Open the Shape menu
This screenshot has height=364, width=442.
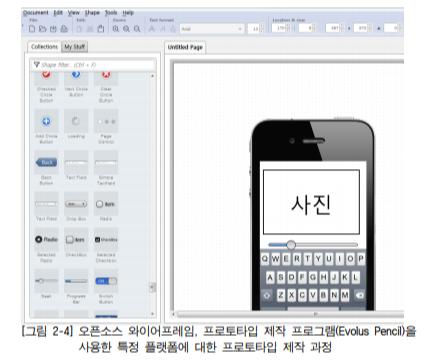click(x=92, y=13)
